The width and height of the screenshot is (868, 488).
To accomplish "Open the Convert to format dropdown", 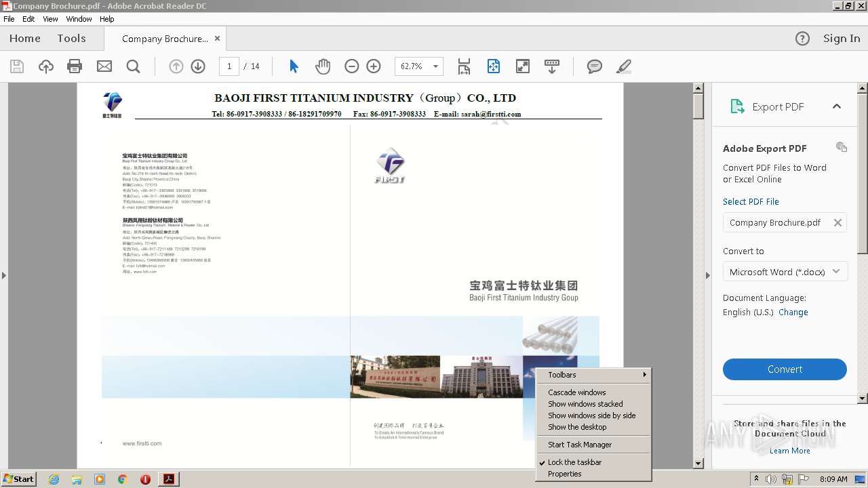I will pyautogui.click(x=785, y=272).
